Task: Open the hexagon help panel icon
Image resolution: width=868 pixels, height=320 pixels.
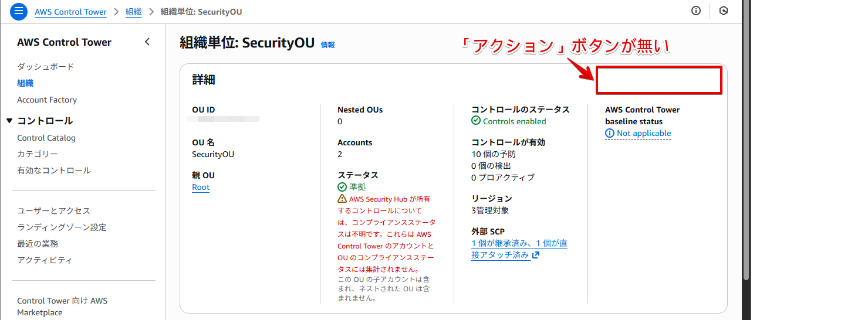Action: pyautogui.click(x=724, y=11)
